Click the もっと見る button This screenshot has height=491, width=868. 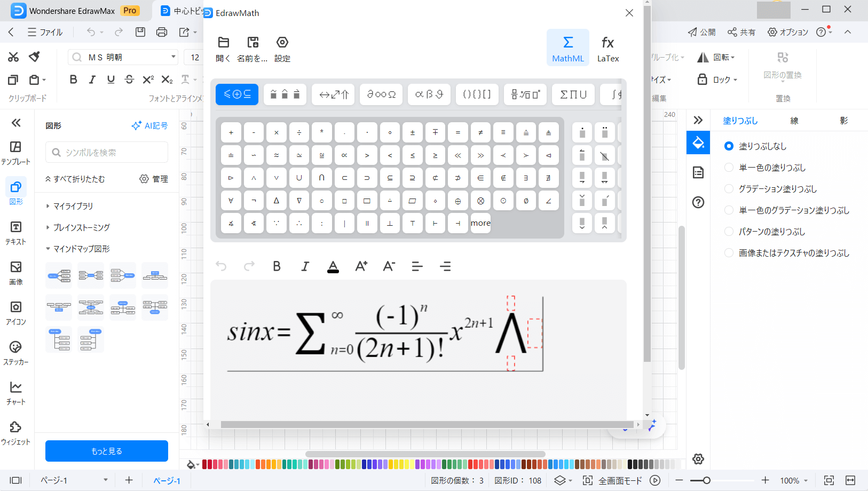pos(107,451)
